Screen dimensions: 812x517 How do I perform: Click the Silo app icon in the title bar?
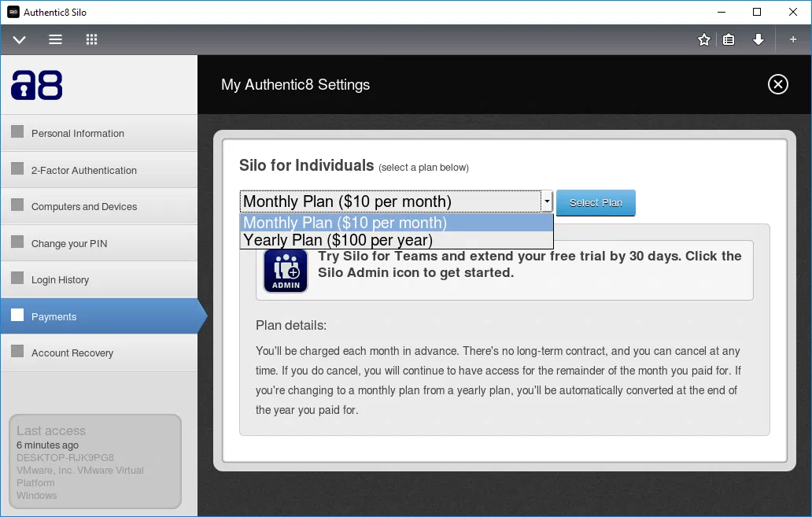coord(13,12)
